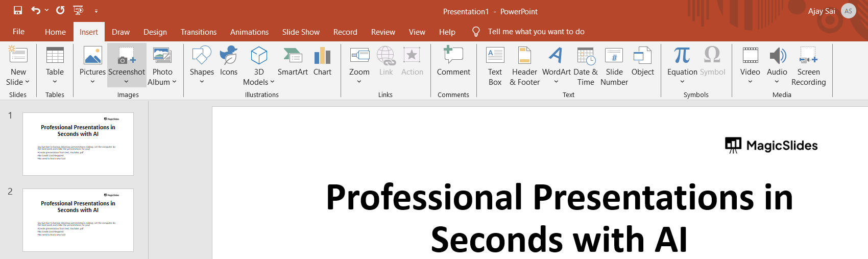This screenshot has width=868, height=259.
Task: Insert Slide Number
Action: [614, 65]
